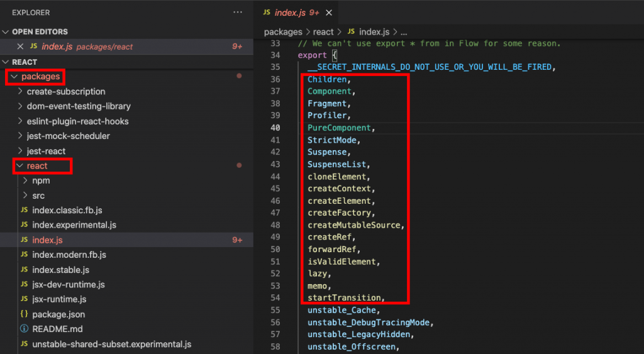Click createContext on line 45
644x354 pixels.
(339, 189)
